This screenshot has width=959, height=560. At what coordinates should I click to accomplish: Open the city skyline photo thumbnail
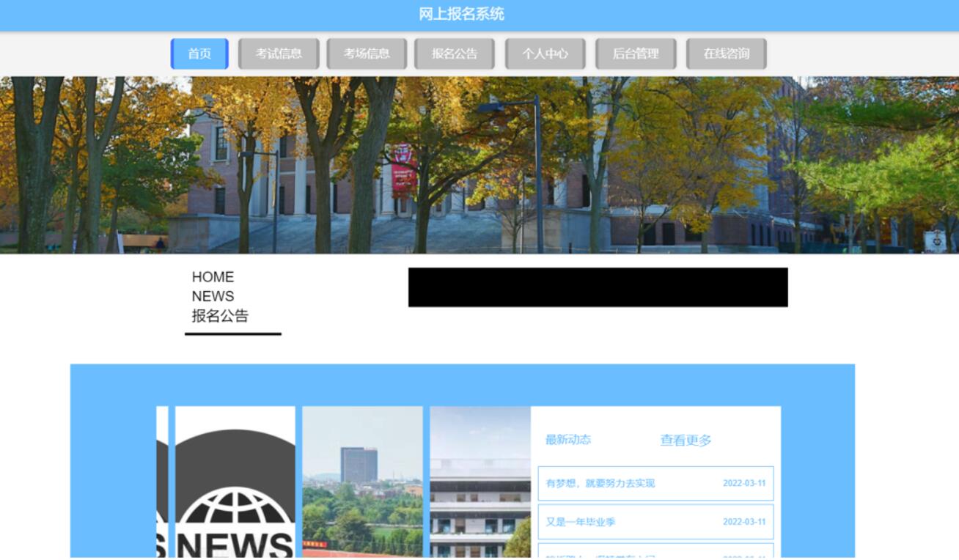[x=363, y=484]
